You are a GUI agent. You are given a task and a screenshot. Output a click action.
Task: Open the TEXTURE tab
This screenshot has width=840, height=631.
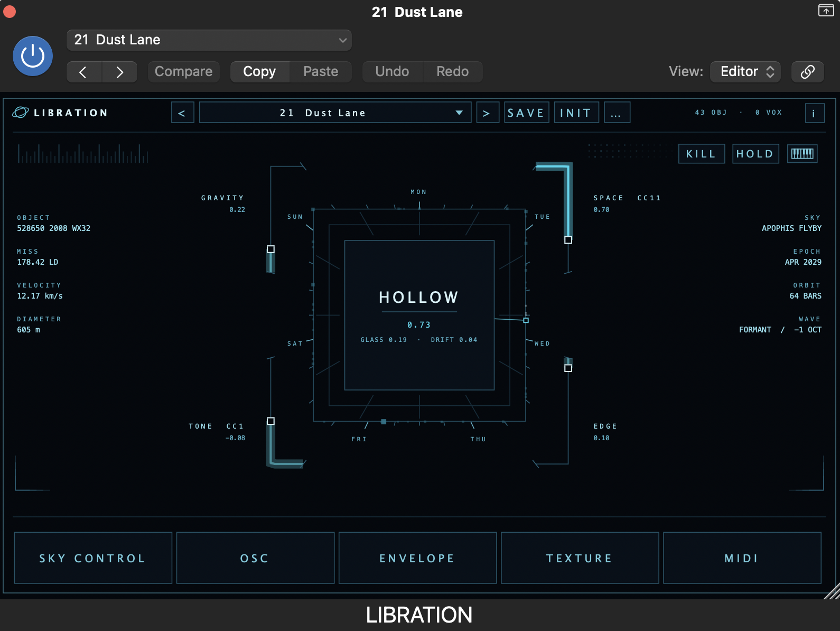(x=580, y=558)
